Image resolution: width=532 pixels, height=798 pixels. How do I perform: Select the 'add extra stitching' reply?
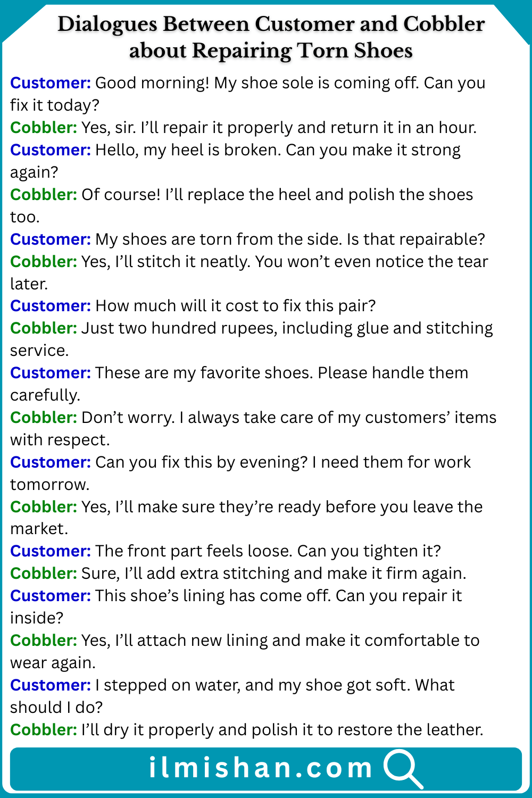point(273,573)
